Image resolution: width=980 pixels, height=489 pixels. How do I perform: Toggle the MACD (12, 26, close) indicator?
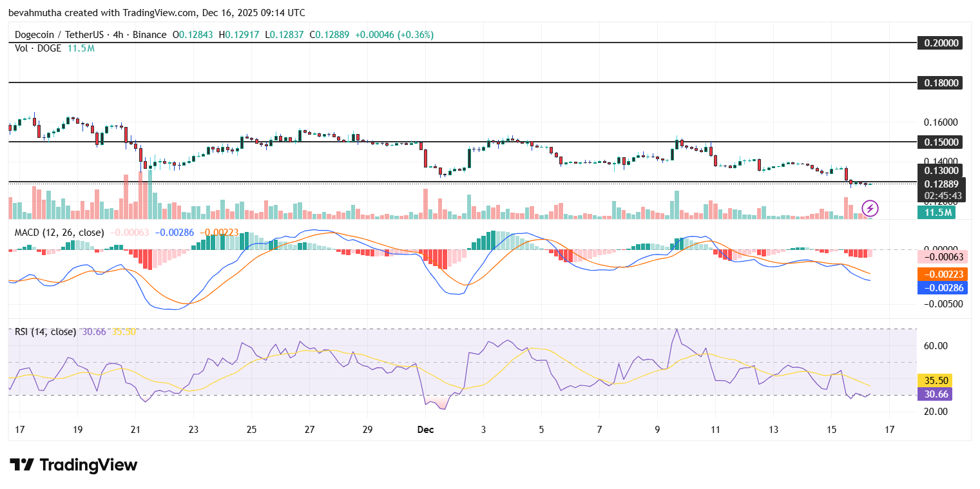point(58,233)
